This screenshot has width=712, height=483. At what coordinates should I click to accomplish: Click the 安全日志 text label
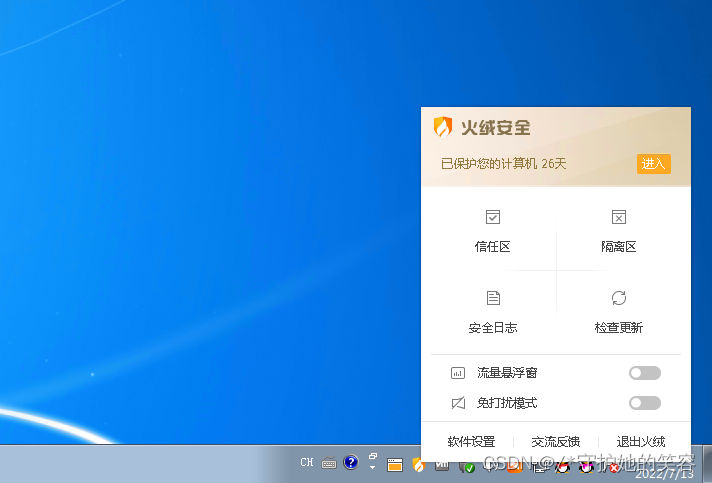[x=493, y=327]
